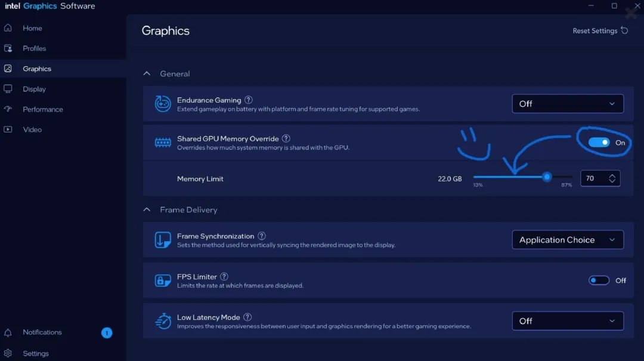Disable the Shared GPU Memory Override toggle

599,143
